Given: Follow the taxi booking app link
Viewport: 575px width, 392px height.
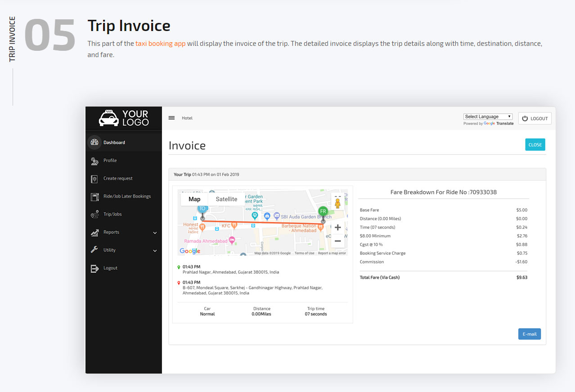Looking at the screenshot, I should click(x=160, y=44).
